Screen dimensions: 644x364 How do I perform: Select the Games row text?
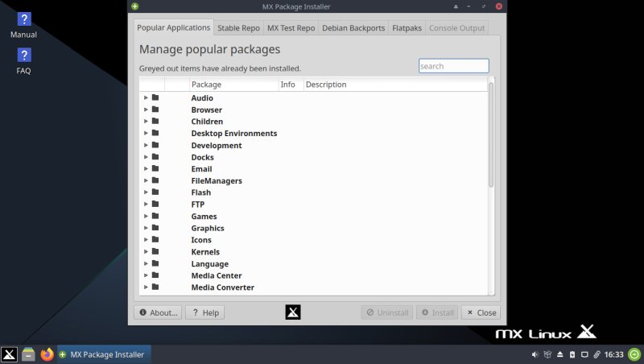tap(204, 216)
